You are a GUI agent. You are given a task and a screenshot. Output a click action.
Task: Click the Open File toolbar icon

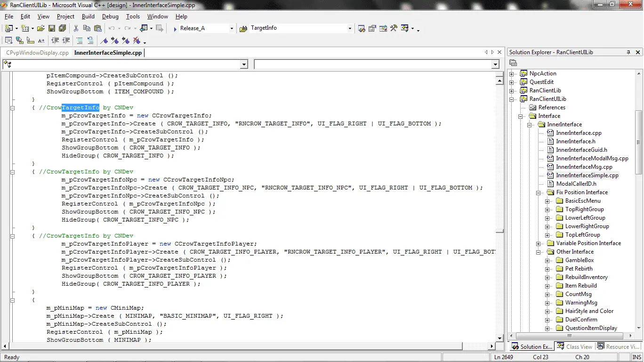pyautogui.click(x=41, y=28)
